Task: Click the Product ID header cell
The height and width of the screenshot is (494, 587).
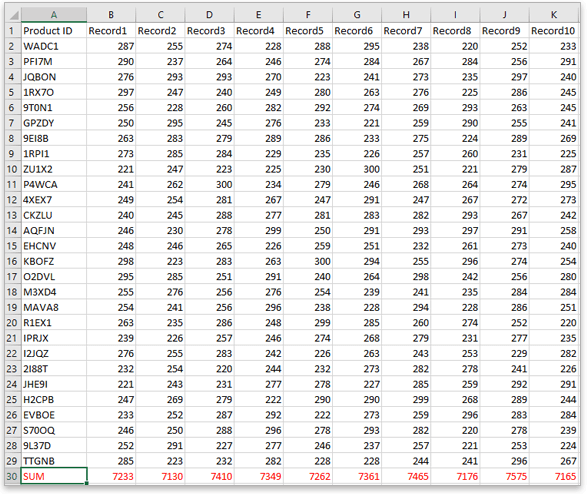Action: coord(54,31)
